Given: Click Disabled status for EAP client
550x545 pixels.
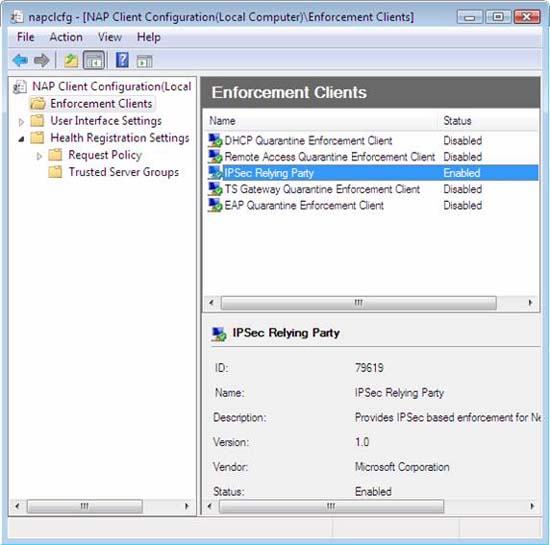Looking at the screenshot, I should click(463, 206).
